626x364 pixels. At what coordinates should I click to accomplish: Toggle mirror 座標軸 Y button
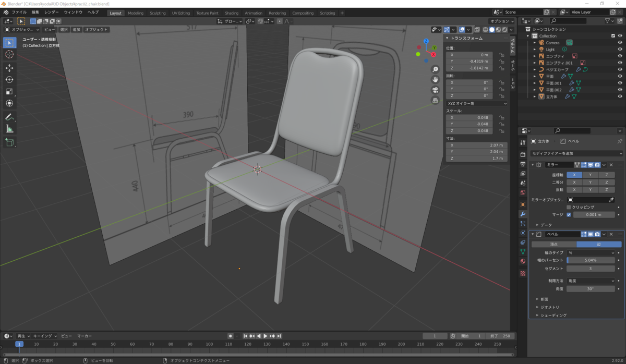point(590,175)
